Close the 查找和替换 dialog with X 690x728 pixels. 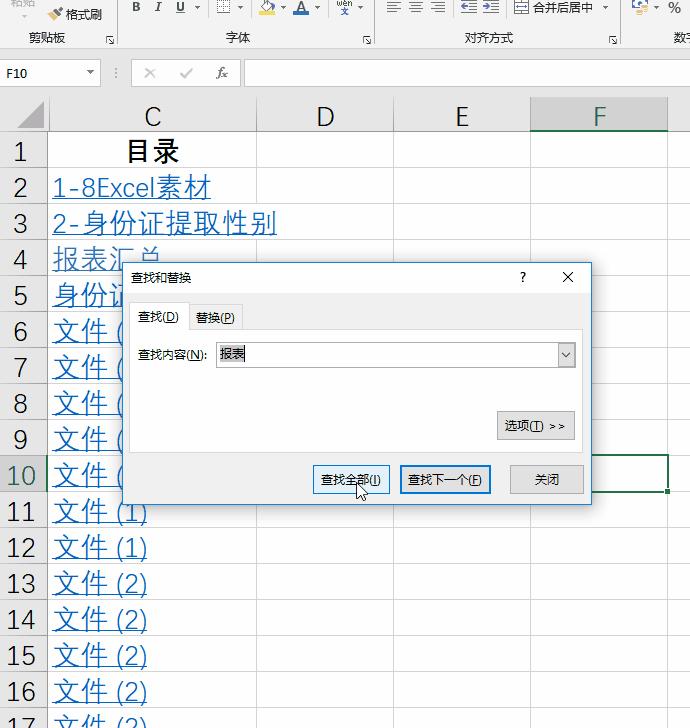tap(567, 277)
